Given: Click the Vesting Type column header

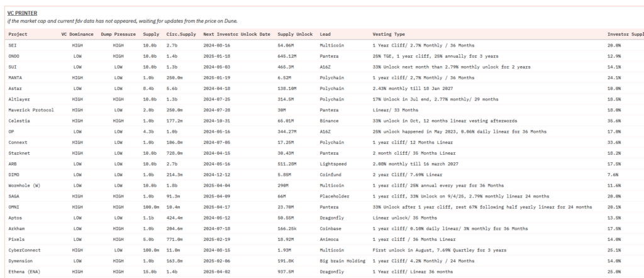Looking at the screenshot, I should point(389,35).
